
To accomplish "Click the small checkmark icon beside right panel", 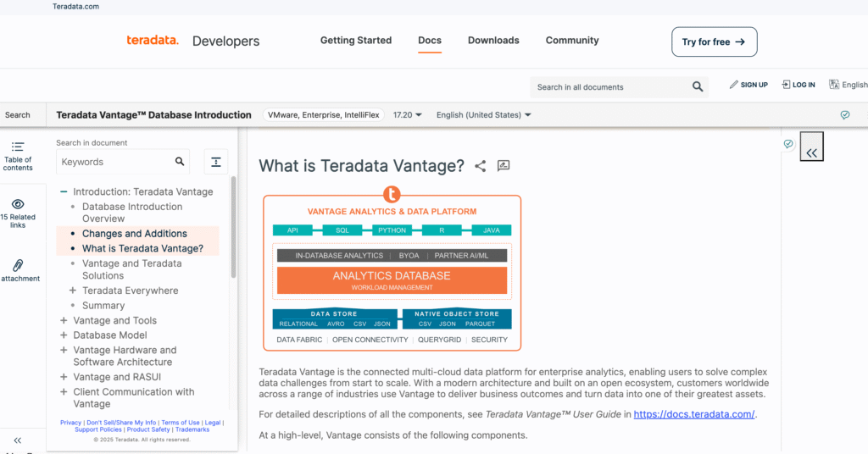I will coord(788,144).
